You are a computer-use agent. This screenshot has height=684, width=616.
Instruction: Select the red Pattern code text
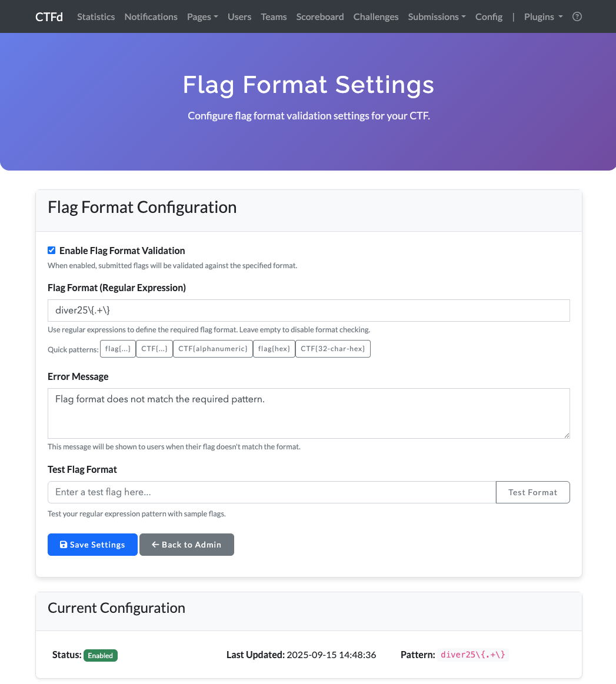click(473, 655)
